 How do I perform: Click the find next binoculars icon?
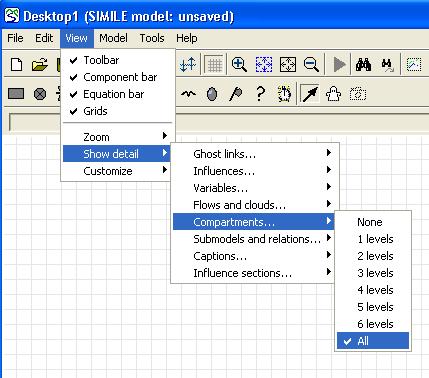coord(387,64)
